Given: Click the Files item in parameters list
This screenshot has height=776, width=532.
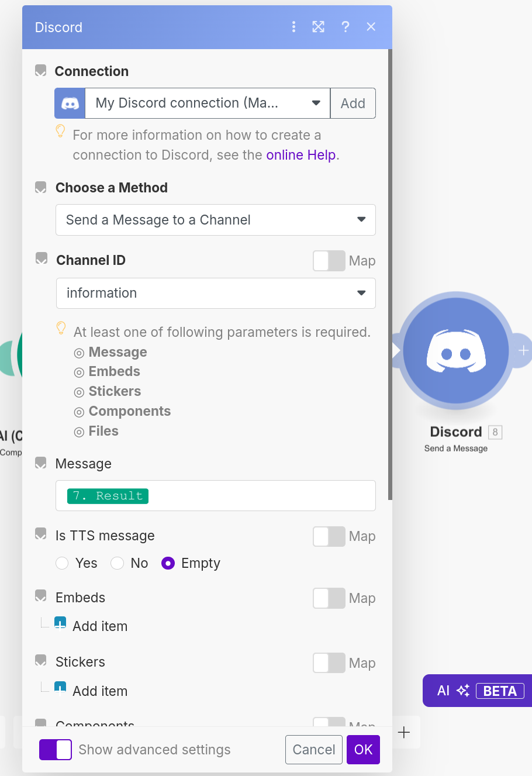Looking at the screenshot, I should (x=103, y=431).
